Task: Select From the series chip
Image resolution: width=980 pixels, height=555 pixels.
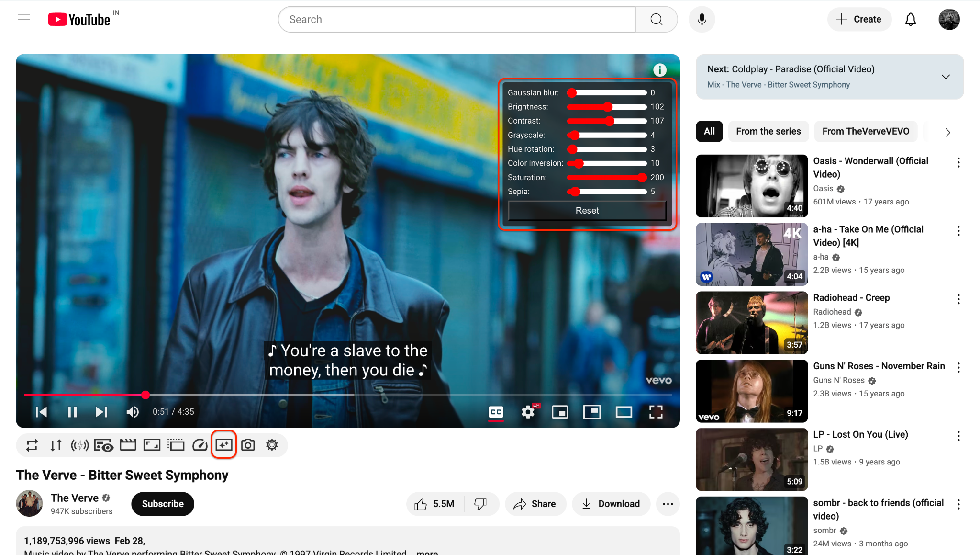Action: 768,131
